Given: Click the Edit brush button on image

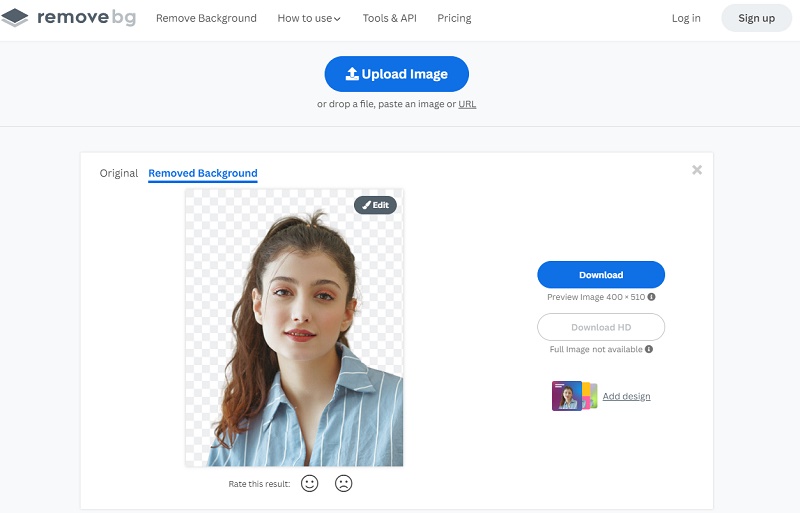Looking at the screenshot, I should tap(375, 205).
